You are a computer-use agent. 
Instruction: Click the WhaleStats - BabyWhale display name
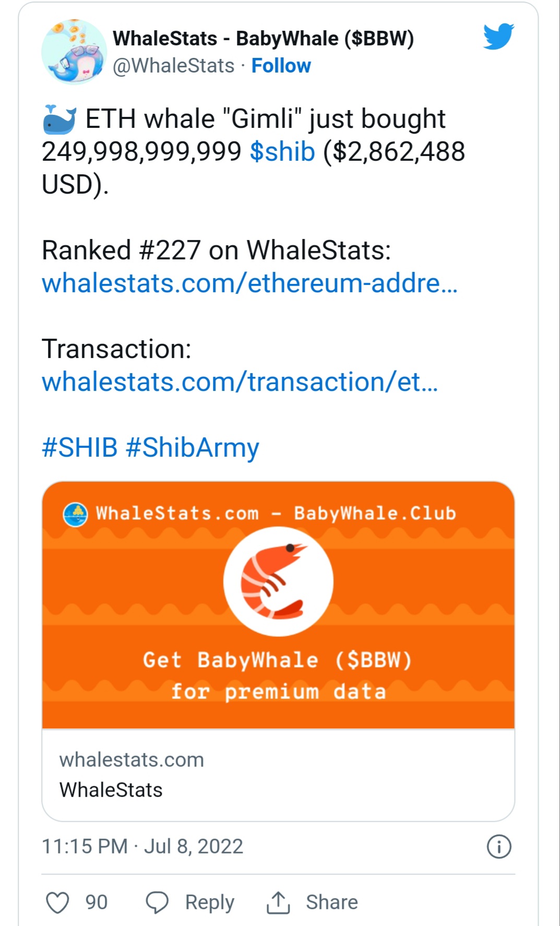264,38
